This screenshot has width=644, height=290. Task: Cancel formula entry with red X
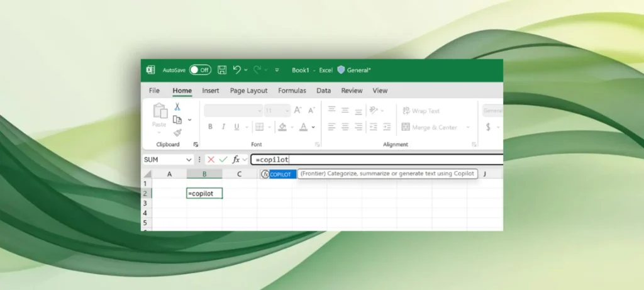[x=211, y=160]
